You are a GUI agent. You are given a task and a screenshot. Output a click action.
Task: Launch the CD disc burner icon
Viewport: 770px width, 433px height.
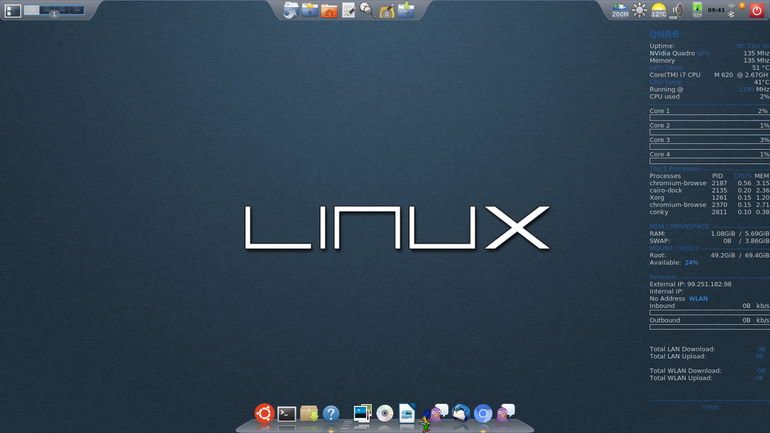pyautogui.click(x=385, y=413)
